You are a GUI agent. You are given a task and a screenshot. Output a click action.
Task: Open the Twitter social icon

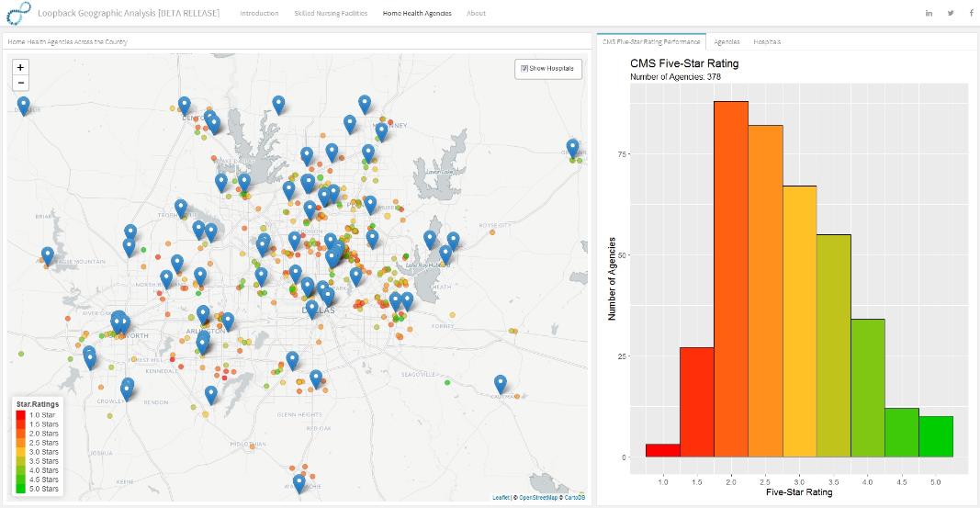coord(951,14)
